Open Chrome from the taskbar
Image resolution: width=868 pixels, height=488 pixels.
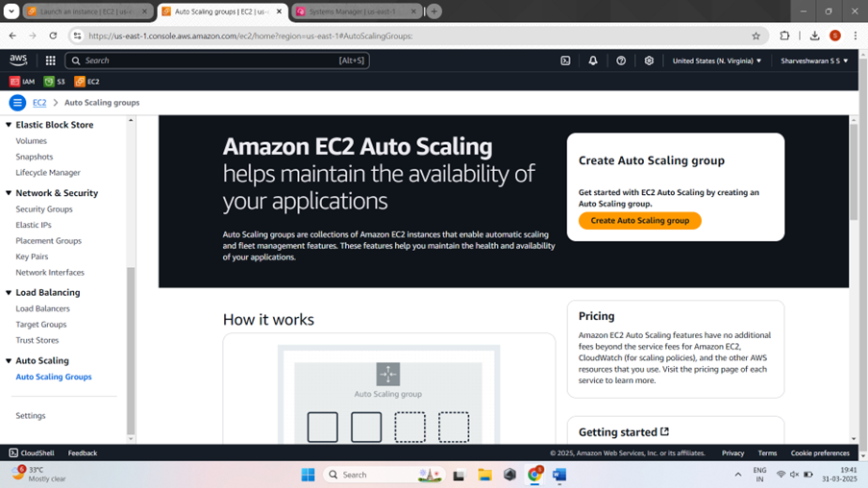click(534, 475)
